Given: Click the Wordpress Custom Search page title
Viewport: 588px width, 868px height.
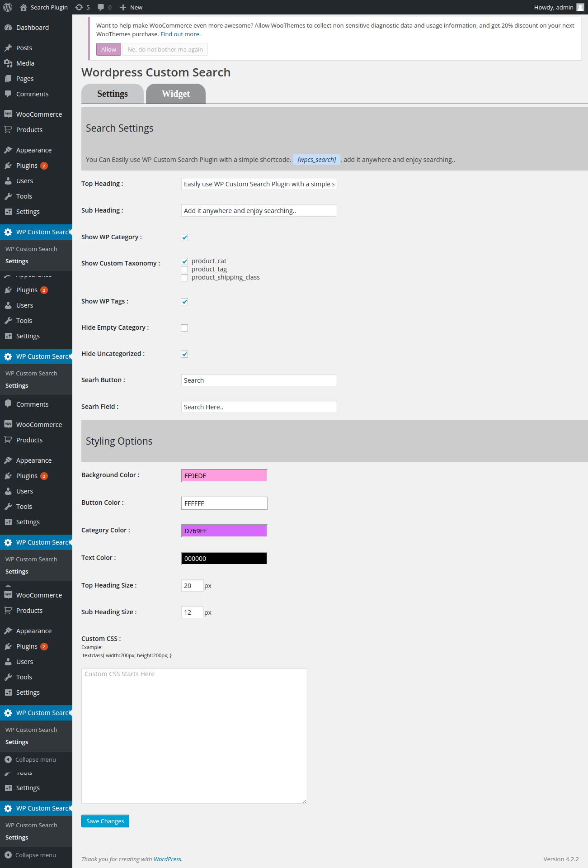Looking at the screenshot, I should click(156, 72).
